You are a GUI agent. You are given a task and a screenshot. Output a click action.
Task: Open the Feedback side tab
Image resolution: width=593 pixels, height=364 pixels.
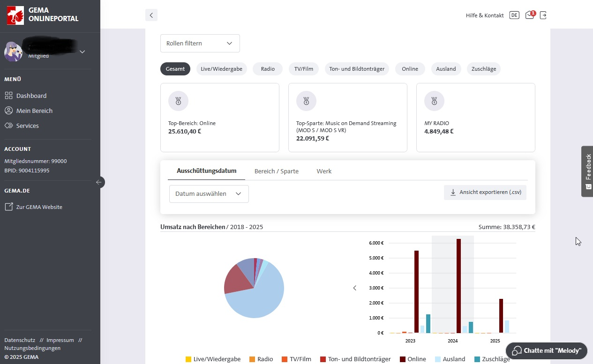point(587,171)
